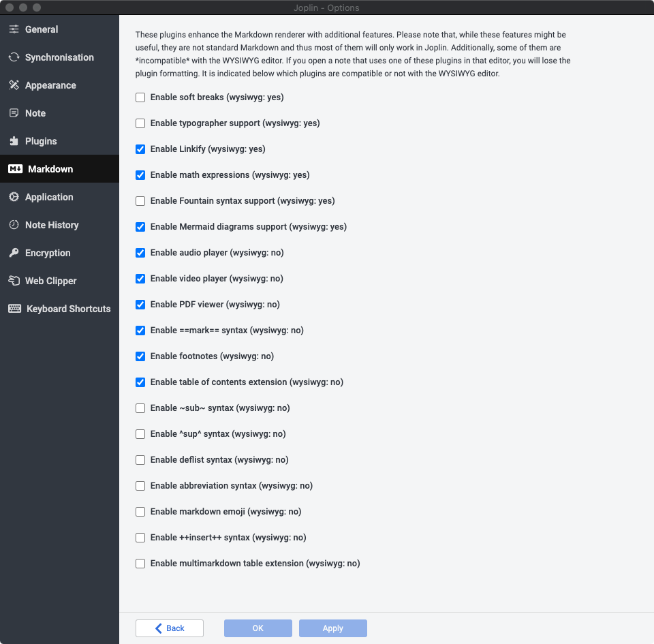This screenshot has width=654, height=644.
Task: Enable ~sub~ syntax checkbox
Action: [x=140, y=408]
